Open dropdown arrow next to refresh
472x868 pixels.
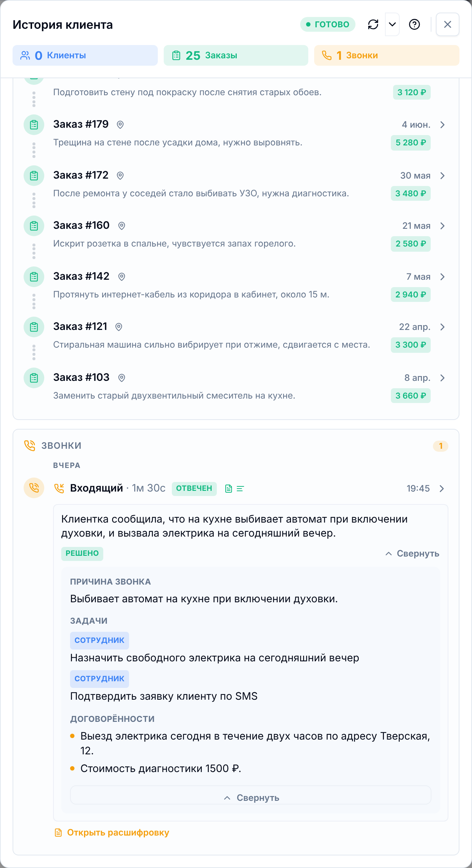point(392,24)
